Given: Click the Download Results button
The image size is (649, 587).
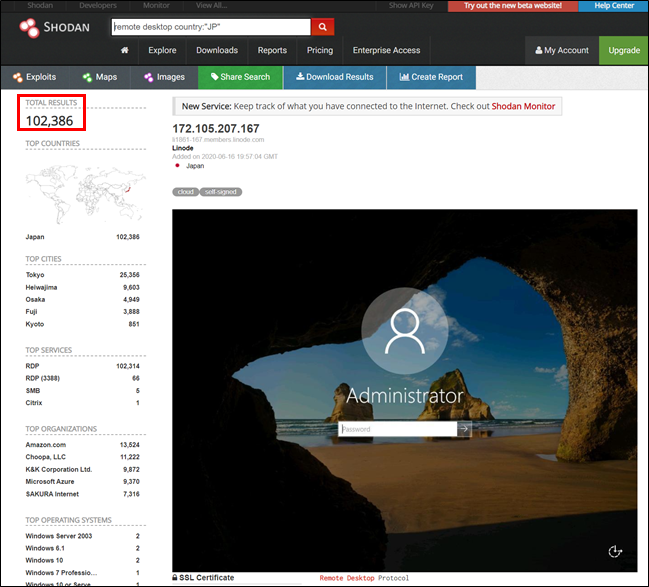Looking at the screenshot, I should 335,77.
